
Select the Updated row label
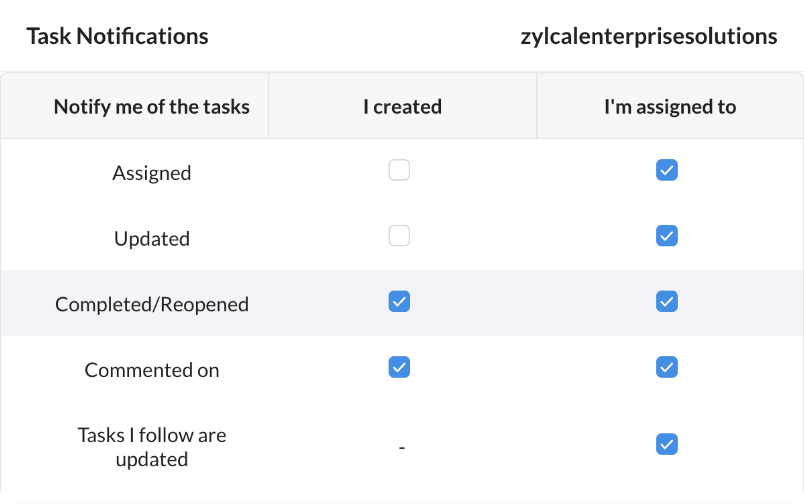coord(152,239)
